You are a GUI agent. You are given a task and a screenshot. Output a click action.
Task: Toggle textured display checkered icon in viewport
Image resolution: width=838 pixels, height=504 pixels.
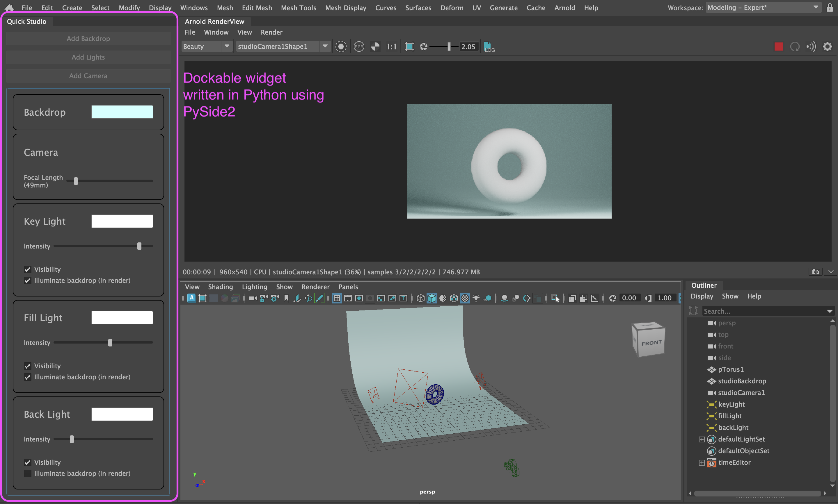(465, 298)
